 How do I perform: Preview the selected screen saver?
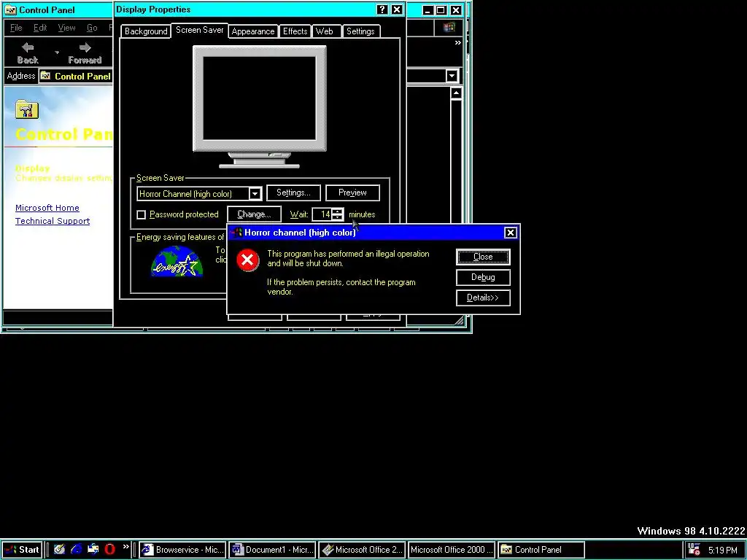[x=352, y=192]
